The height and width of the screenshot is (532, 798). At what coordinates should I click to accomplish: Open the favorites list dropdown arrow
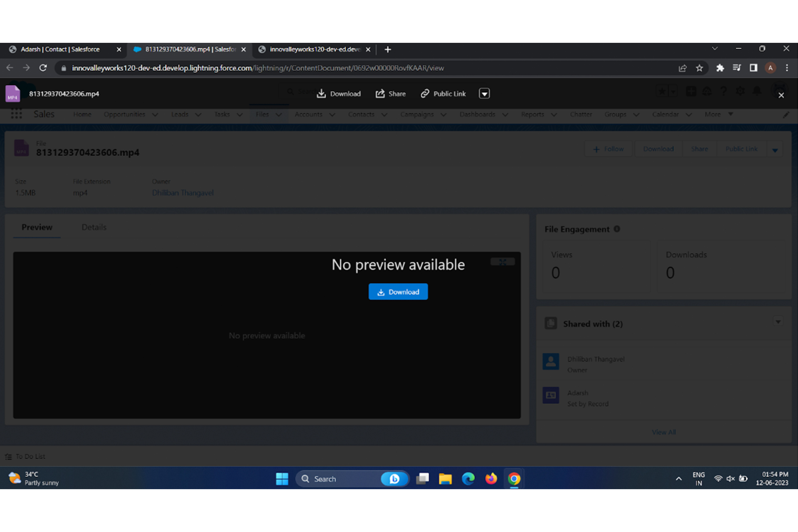[x=673, y=91]
